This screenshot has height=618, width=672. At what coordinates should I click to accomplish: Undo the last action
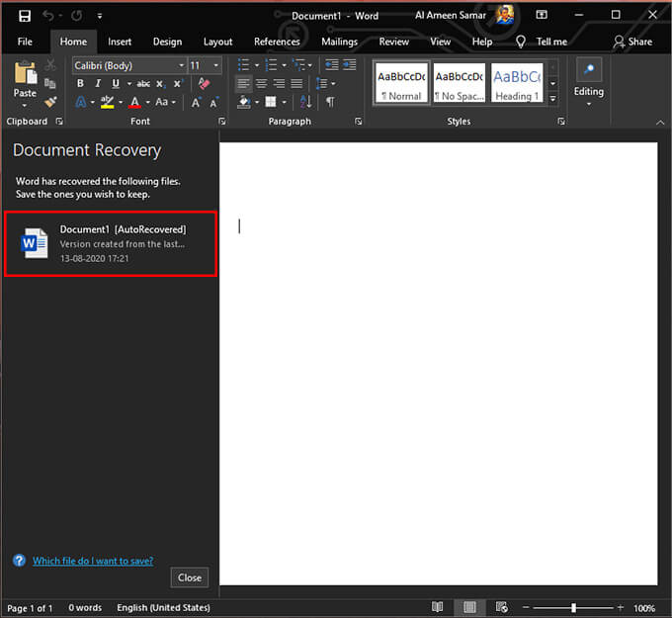click(48, 16)
